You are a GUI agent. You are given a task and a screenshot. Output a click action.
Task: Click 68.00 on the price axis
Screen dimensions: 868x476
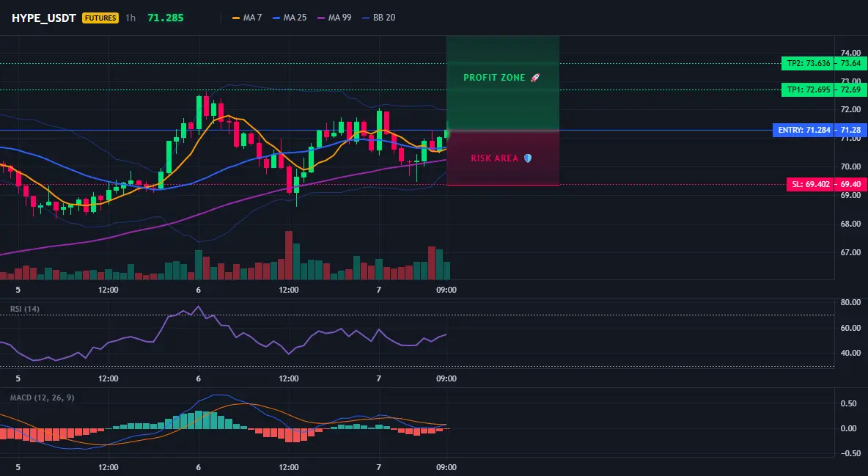(850, 224)
